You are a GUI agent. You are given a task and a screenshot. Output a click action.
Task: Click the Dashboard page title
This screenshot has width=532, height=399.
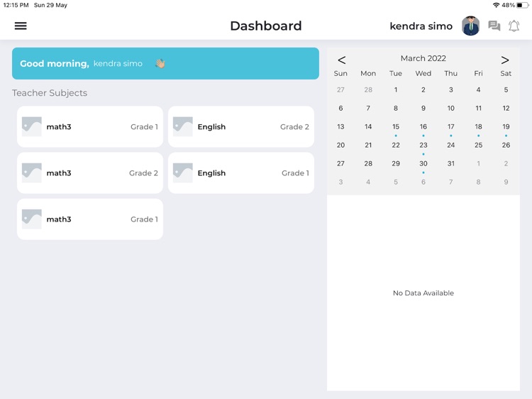(266, 26)
